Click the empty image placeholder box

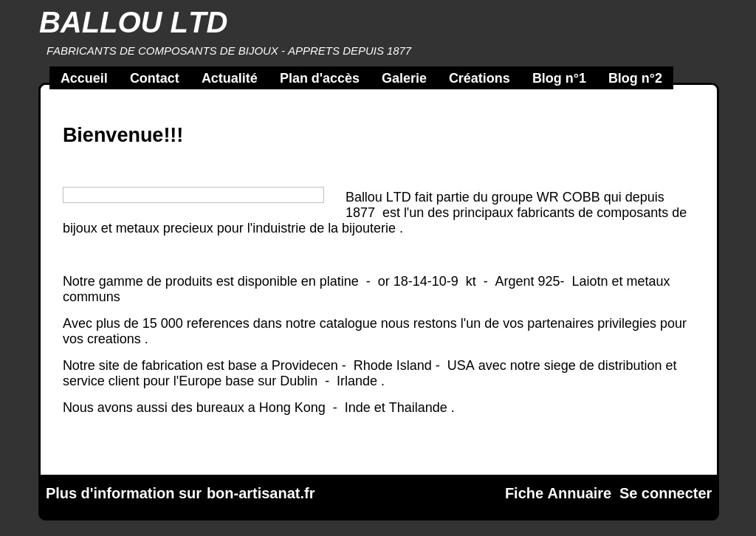coord(193,195)
